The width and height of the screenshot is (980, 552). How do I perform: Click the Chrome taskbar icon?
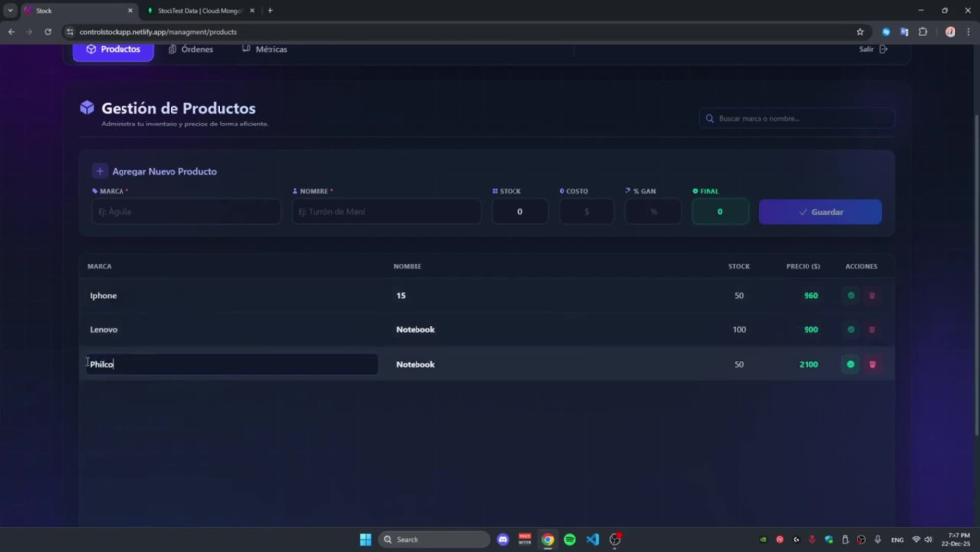[548, 539]
